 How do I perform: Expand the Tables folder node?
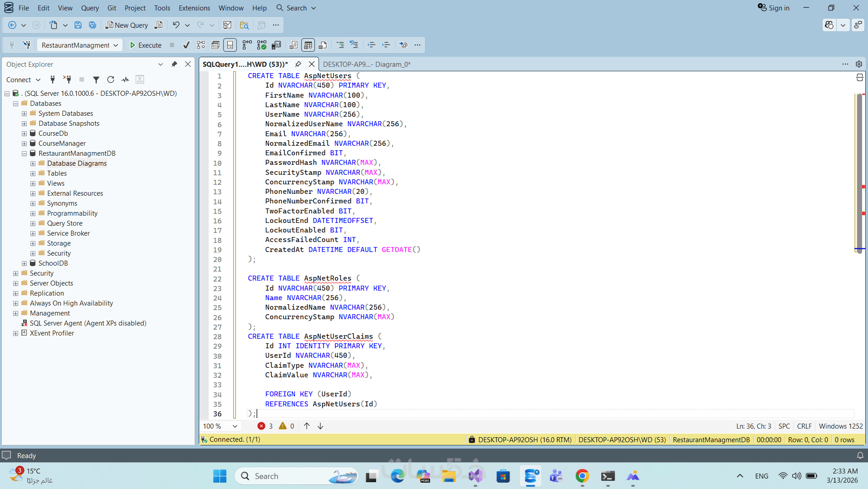33,173
